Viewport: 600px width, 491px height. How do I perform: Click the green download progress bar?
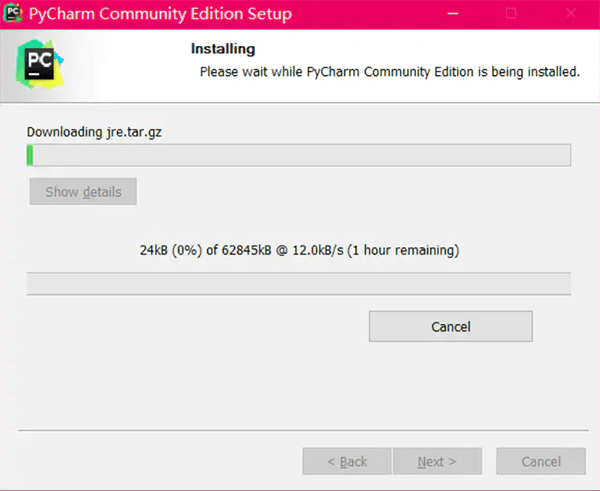(x=299, y=155)
